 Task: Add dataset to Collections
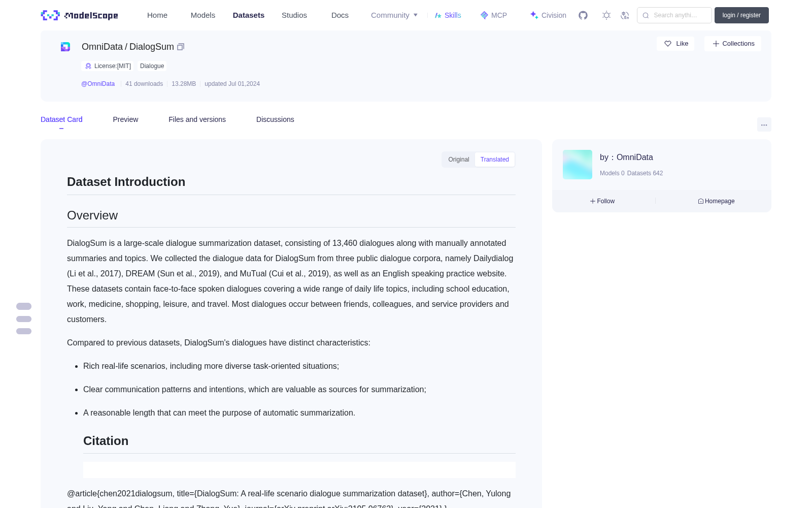[x=733, y=44]
